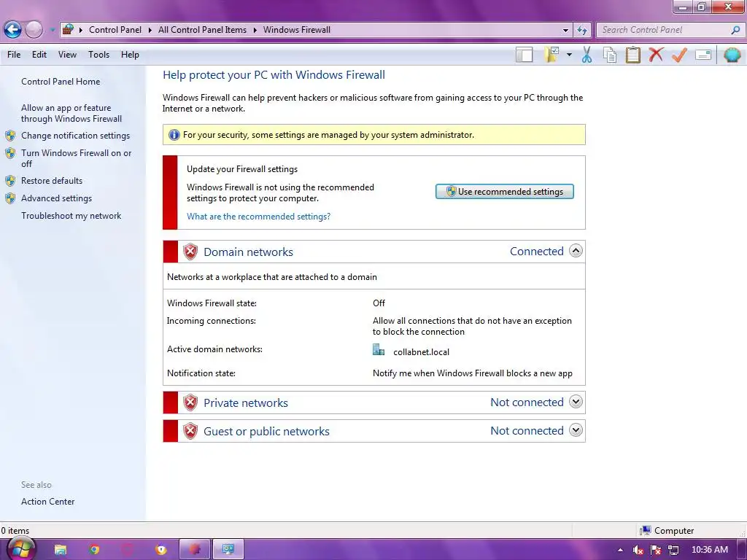Click Use recommended settings button
The width and height of the screenshot is (747, 560).
(505, 192)
